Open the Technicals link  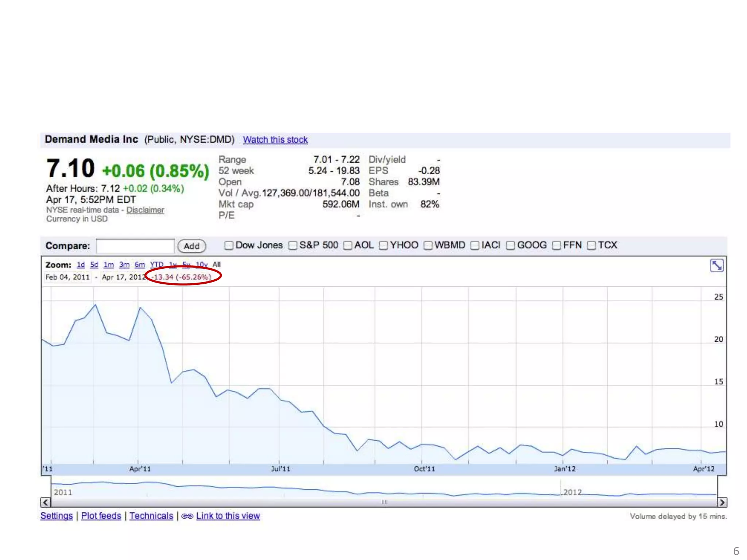click(151, 516)
